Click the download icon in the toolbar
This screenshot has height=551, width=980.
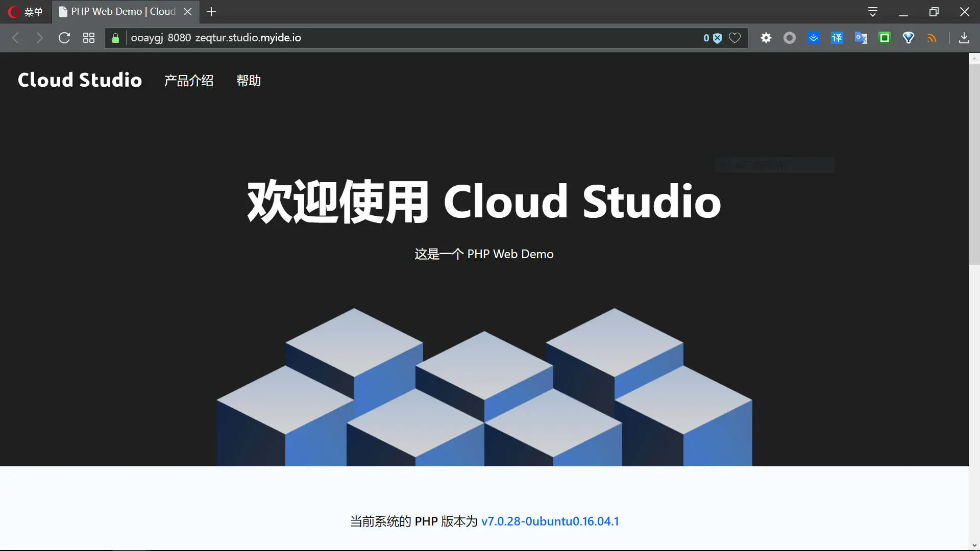point(964,38)
